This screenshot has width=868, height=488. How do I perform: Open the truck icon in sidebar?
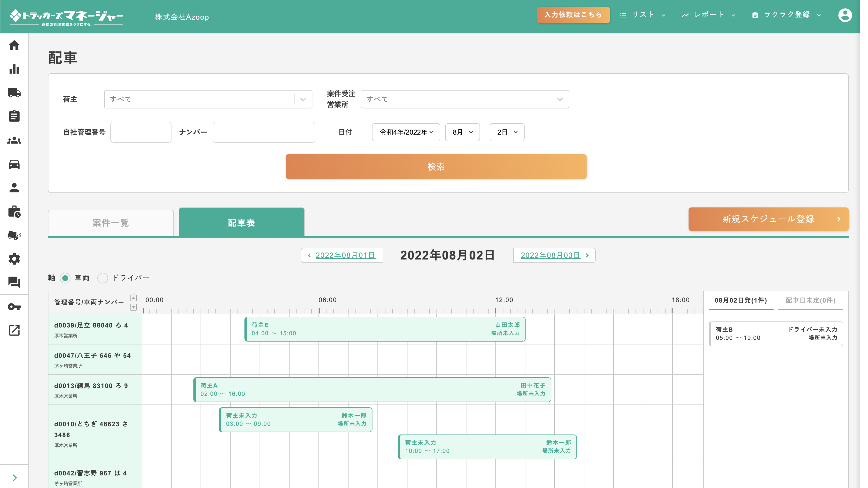coord(14,93)
